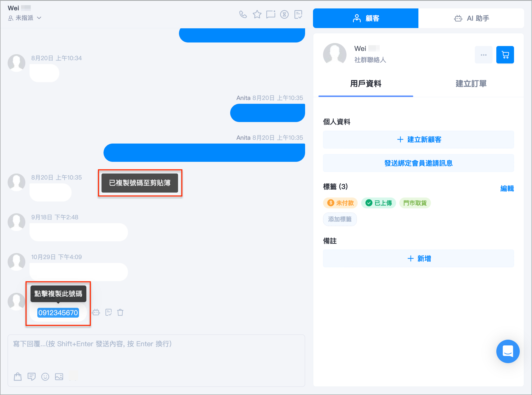Click the sender avatar for 10月29日 下午4:09 message

(x=16, y=262)
